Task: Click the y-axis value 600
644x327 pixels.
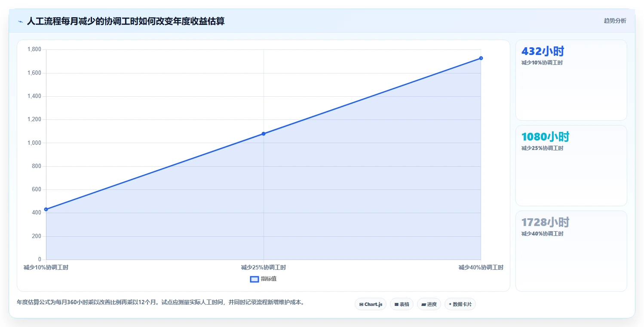Action: click(37, 189)
